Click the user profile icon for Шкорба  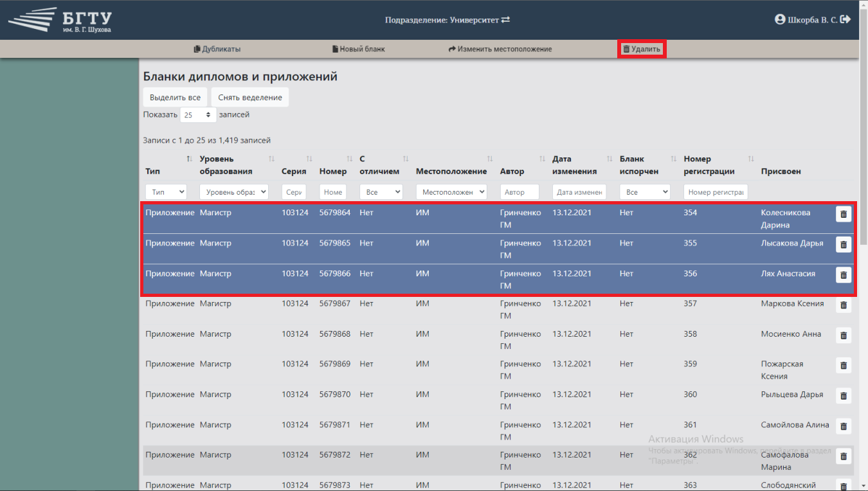click(780, 19)
